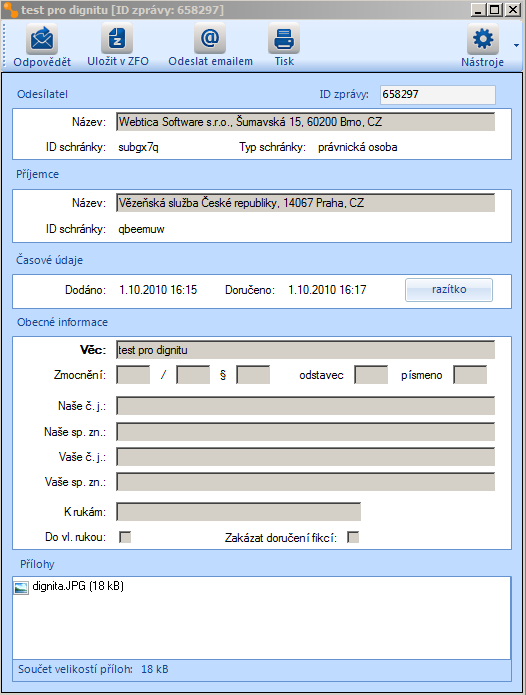526x695 pixels.
Task: Click the K rukám input field
Action: (239, 512)
